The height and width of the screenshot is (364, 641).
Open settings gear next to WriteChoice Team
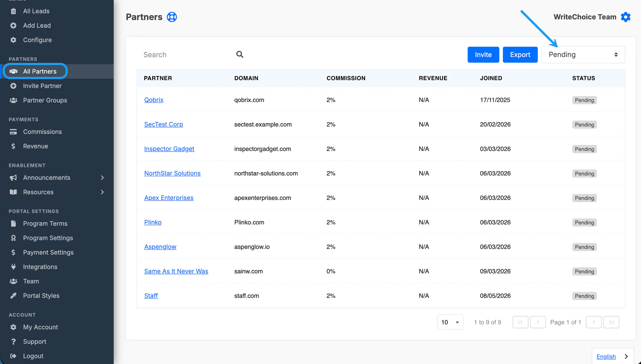click(626, 17)
